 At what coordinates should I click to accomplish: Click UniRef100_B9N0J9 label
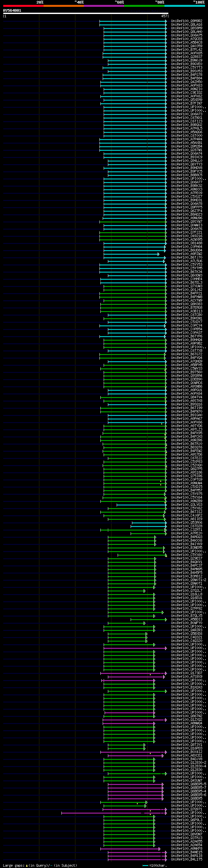coord(187,60)
